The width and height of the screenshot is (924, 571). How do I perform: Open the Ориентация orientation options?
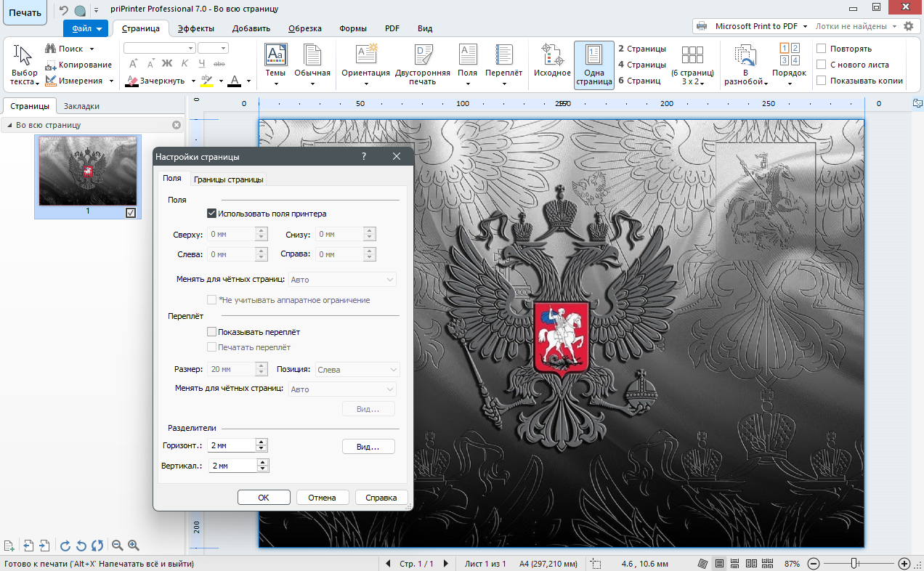[x=366, y=65]
